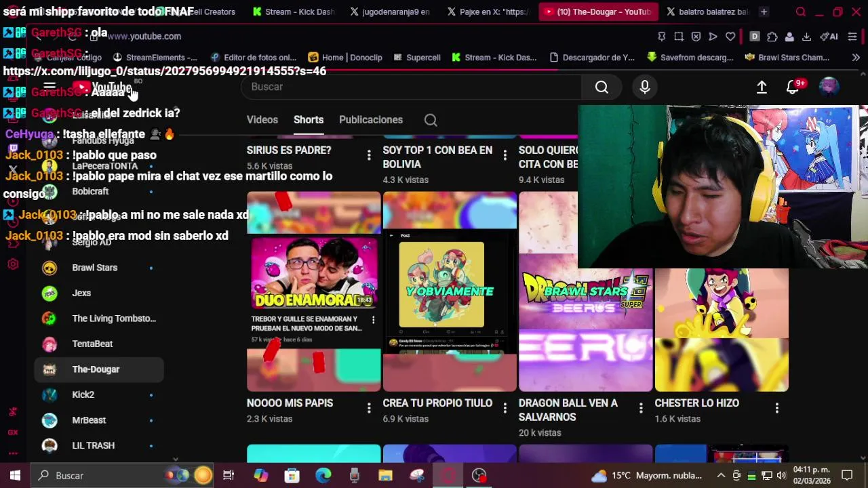The width and height of the screenshot is (868, 488).
Task: Click the YouTube Buscar search field
Action: click(x=411, y=87)
